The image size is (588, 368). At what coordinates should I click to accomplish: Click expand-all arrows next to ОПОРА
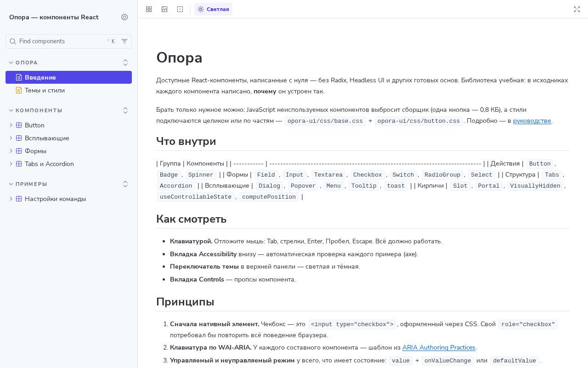(x=125, y=63)
